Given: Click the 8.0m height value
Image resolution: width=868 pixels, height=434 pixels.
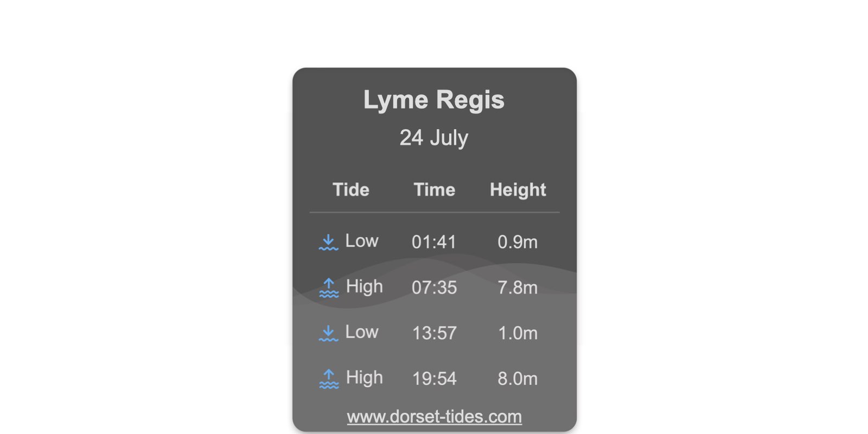Looking at the screenshot, I should point(518,379).
